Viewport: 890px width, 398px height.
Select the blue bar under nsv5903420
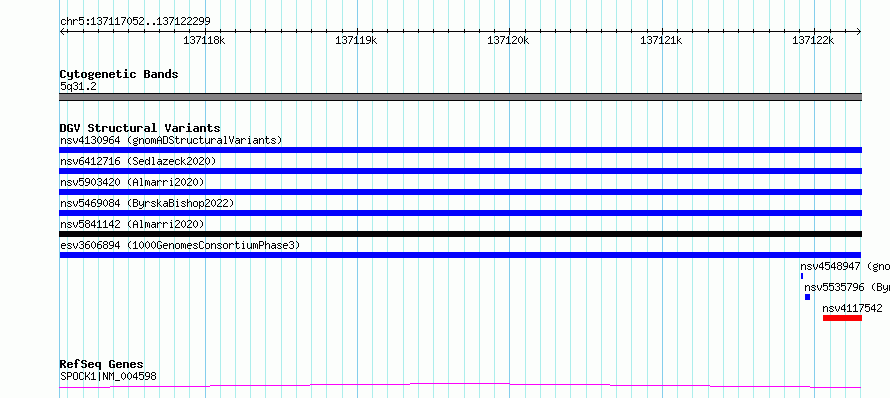tap(460, 192)
